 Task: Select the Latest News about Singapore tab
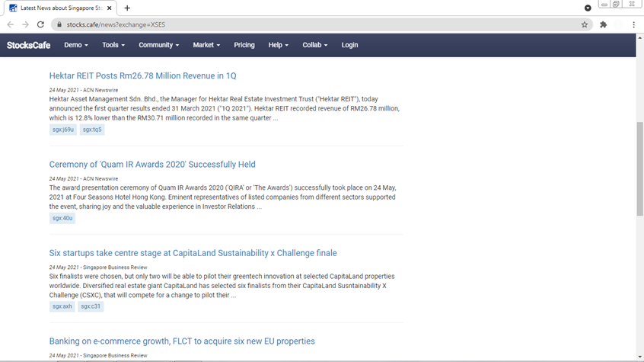point(60,8)
